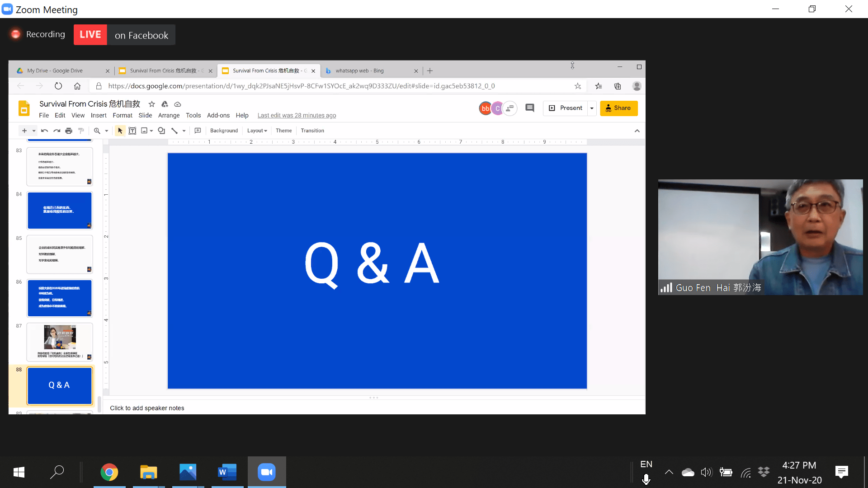This screenshot has width=868, height=488.
Task: Undo the last action
Action: coord(44,131)
